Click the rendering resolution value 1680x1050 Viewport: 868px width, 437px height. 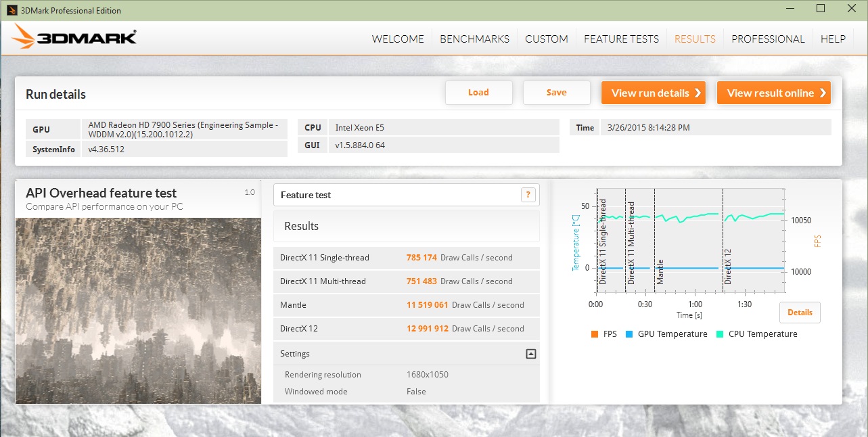428,375
